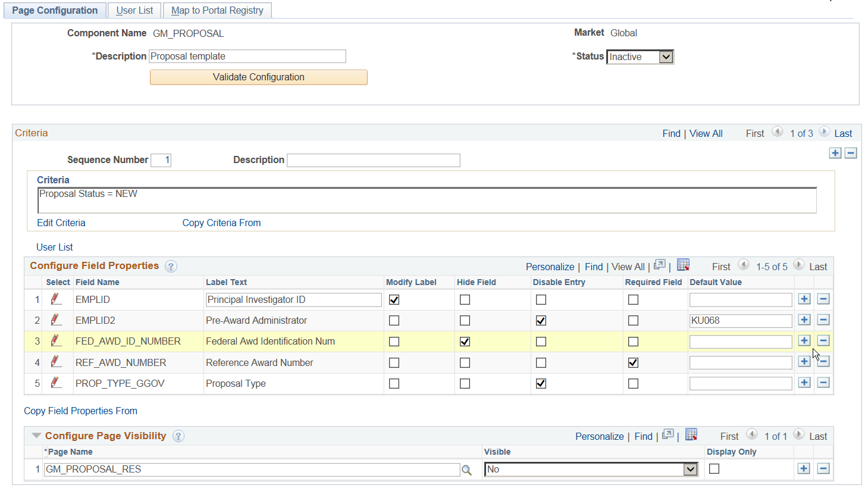Collapse Configure Page Visibility section
The height and width of the screenshot is (488, 868).
(36, 436)
